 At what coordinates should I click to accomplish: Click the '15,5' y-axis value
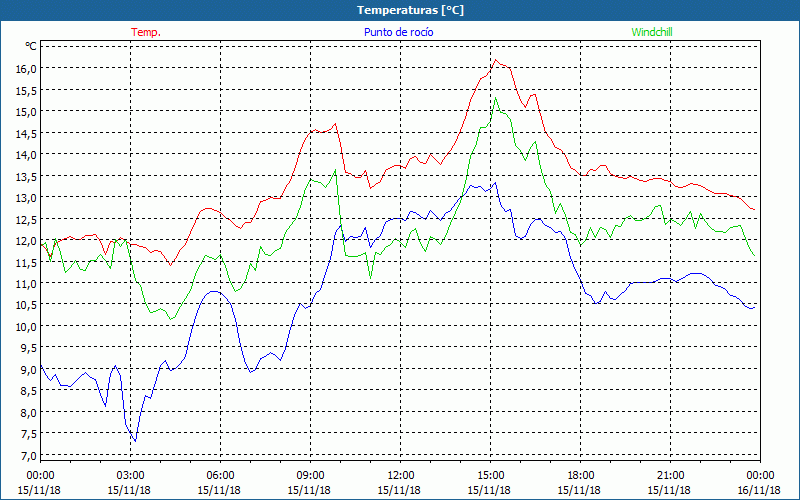pos(27,90)
